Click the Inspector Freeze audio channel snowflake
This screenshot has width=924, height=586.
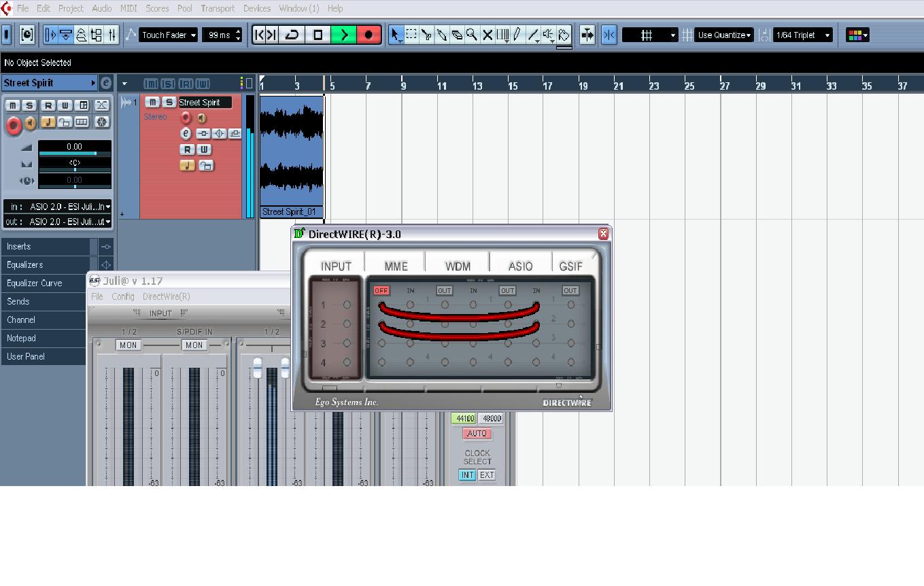click(x=101, y=122)
